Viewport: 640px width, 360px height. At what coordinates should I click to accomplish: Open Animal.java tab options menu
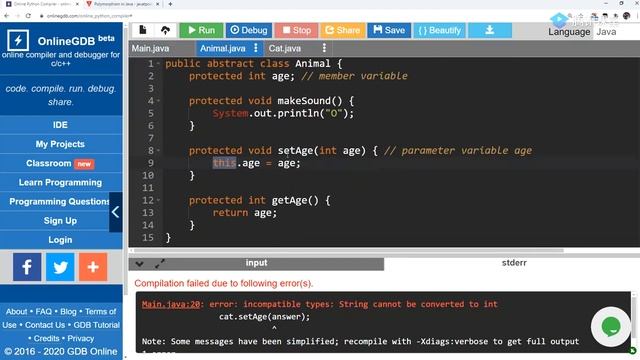click(x=256, y=48)
